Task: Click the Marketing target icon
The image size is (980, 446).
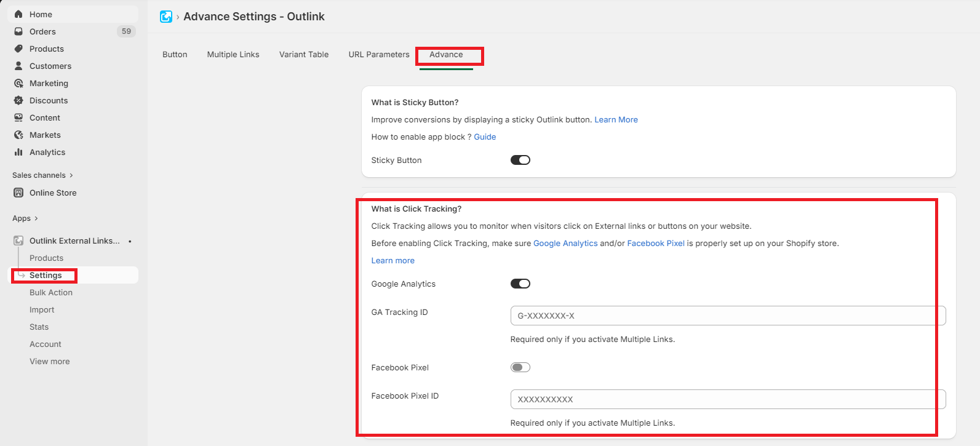Action: [18, 83]
